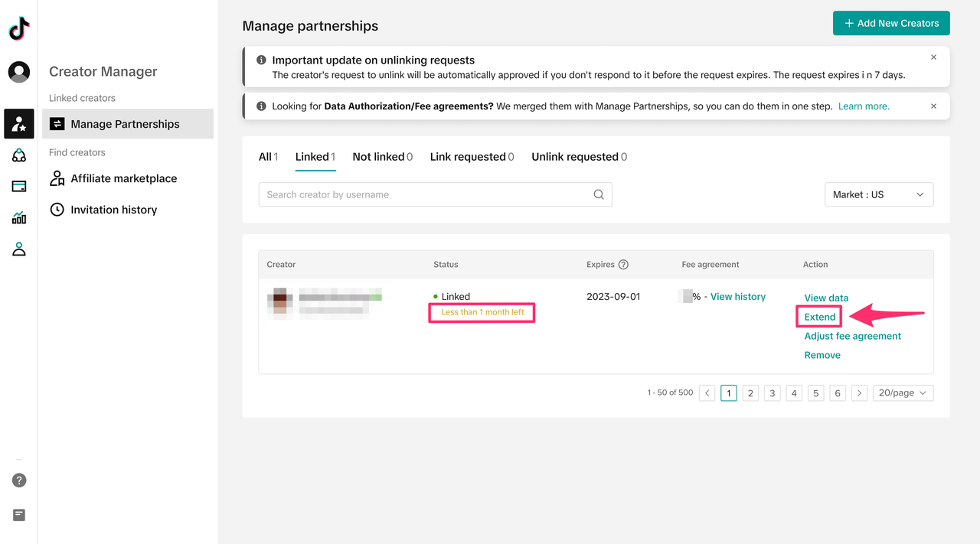Switch to the Unlink requested tab

click(x=579, y=157)
